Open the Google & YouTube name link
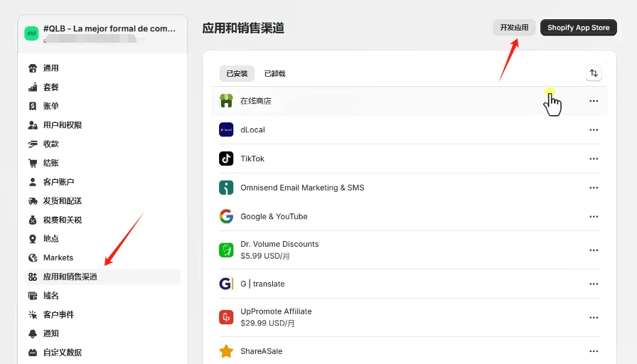 point(274,217)
